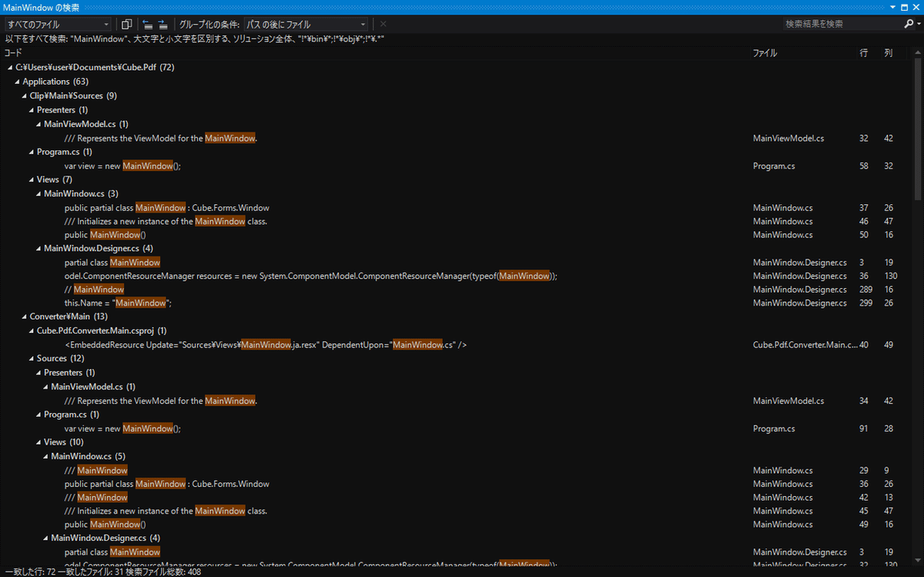
Task: Open search options arrow beside magnifier
Action: click(x=917, y=24)
